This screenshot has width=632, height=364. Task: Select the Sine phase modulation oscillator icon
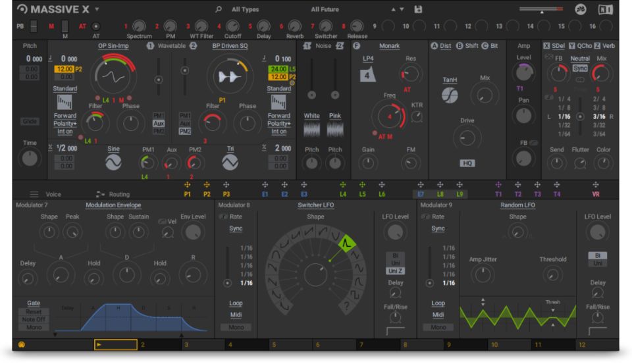coord(114,162)
